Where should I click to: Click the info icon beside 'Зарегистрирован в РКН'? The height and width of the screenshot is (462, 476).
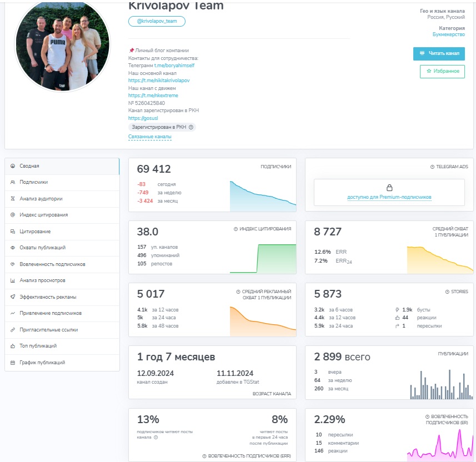191,127
